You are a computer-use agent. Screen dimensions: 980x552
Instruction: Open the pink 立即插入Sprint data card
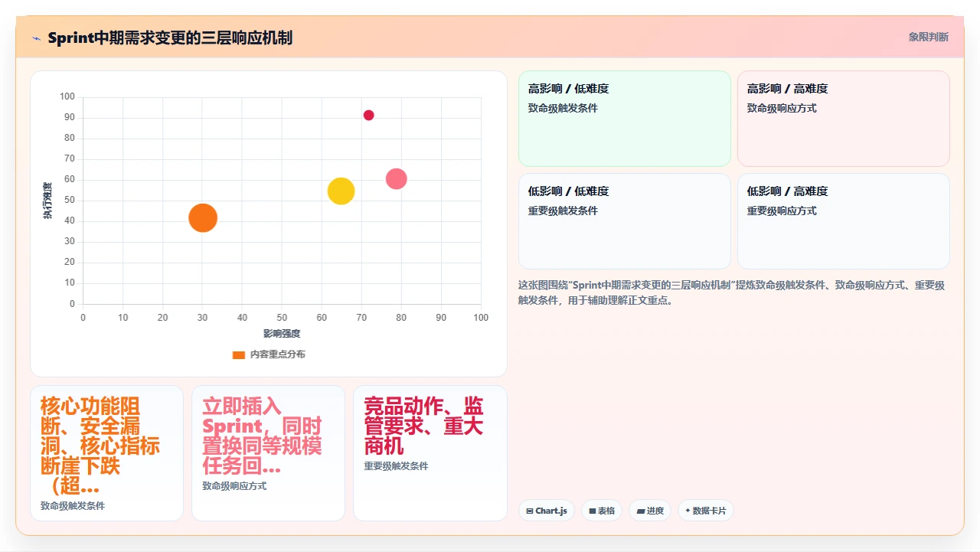pos(268,453)
